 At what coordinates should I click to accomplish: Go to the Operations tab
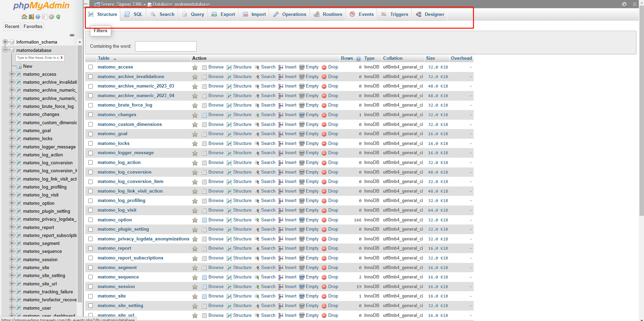(289, 14)
